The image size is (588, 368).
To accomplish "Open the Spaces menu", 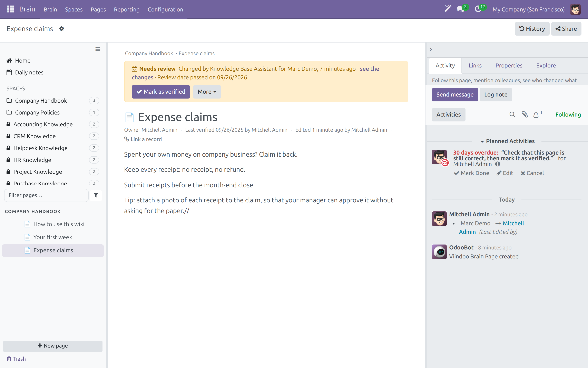I will click(74, 9).
